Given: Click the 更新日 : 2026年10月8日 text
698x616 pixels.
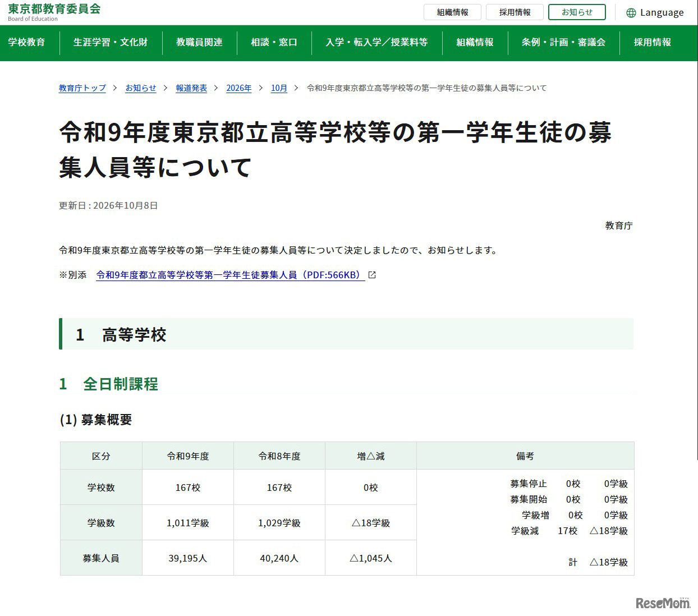Looking at the screenshot, I should point(108,205).
